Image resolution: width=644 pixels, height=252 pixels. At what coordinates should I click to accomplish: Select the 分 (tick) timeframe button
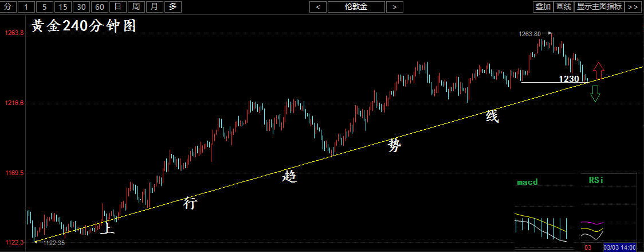click(8, 7)
